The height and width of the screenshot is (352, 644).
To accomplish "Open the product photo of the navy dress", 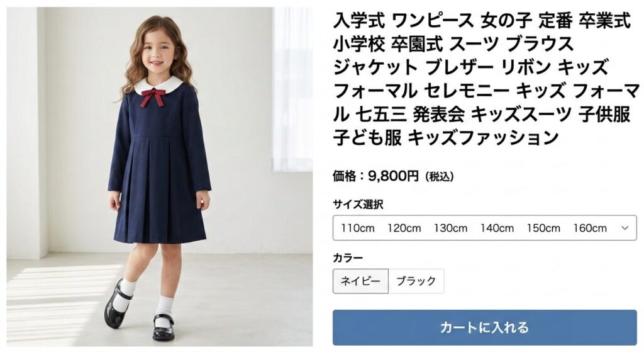I will click(x=159, y=176).
